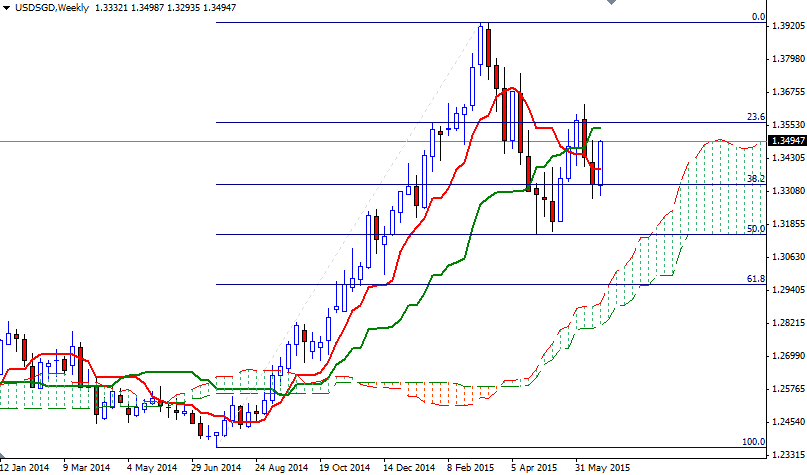Screen dimensions: 807x475
Task: Click the 1.26990 price scale value
Action: pyautogui.click(x=788, y=356)
